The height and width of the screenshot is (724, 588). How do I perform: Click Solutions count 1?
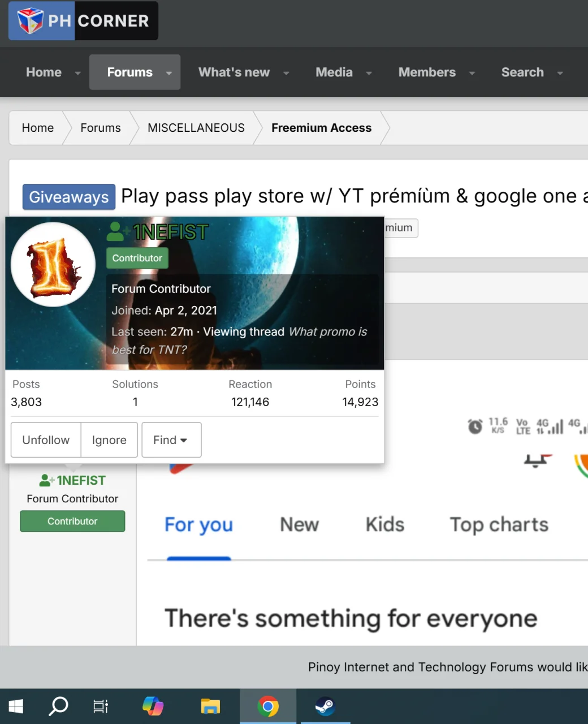point(135,402)
